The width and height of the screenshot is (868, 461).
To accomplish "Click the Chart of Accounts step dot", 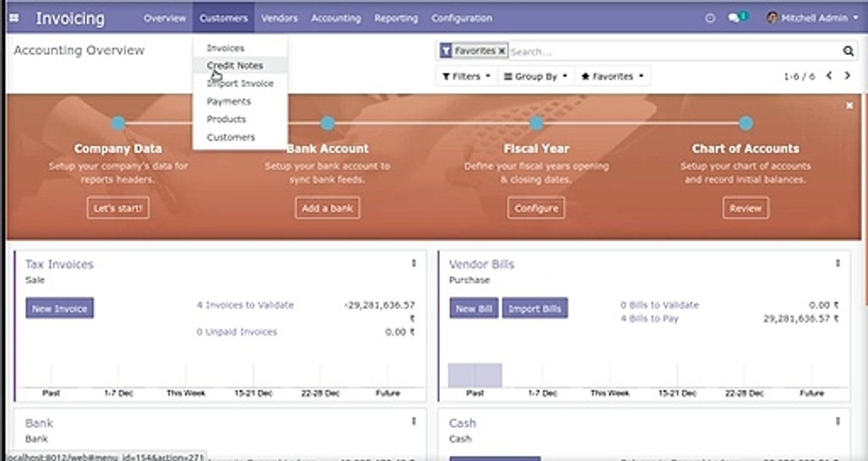I will tap(746, 123).
